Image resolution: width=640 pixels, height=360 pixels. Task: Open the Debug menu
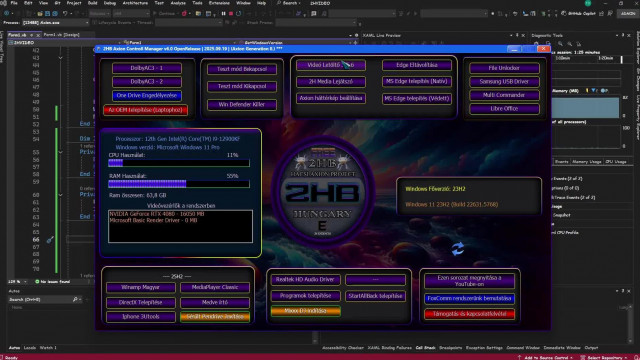pyautogui.click(x=109, y=3)
